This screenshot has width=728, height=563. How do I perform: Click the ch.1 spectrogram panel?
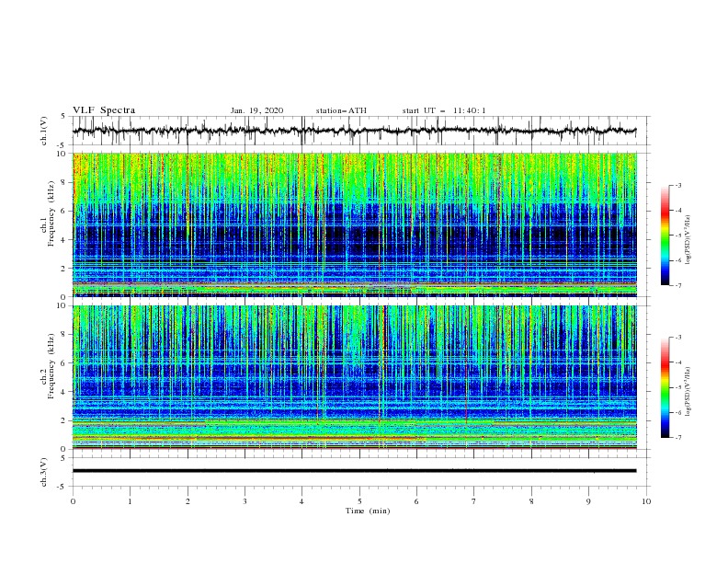(x=355, y=224)
